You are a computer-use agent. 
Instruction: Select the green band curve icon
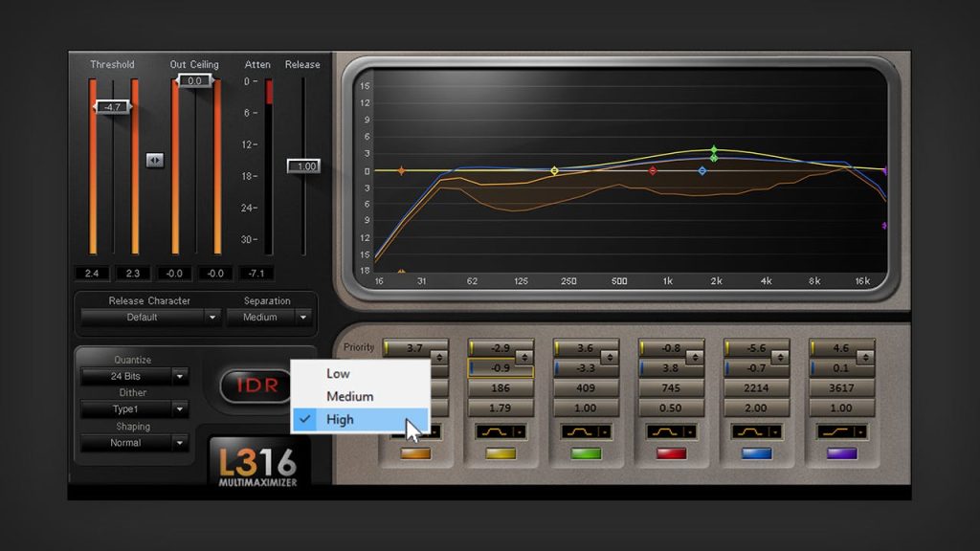585,432
